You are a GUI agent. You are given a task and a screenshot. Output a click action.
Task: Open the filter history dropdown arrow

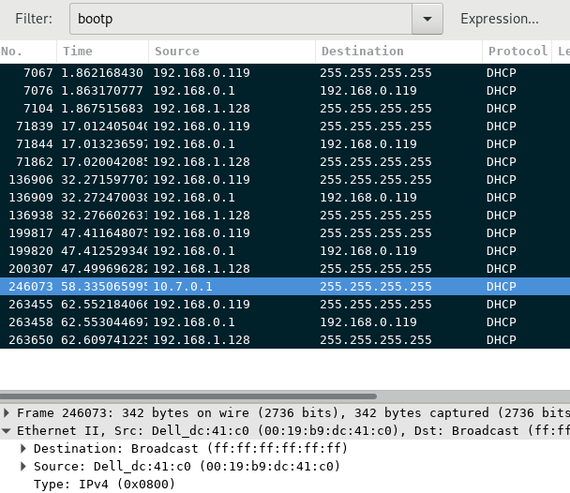coord(427,19)
